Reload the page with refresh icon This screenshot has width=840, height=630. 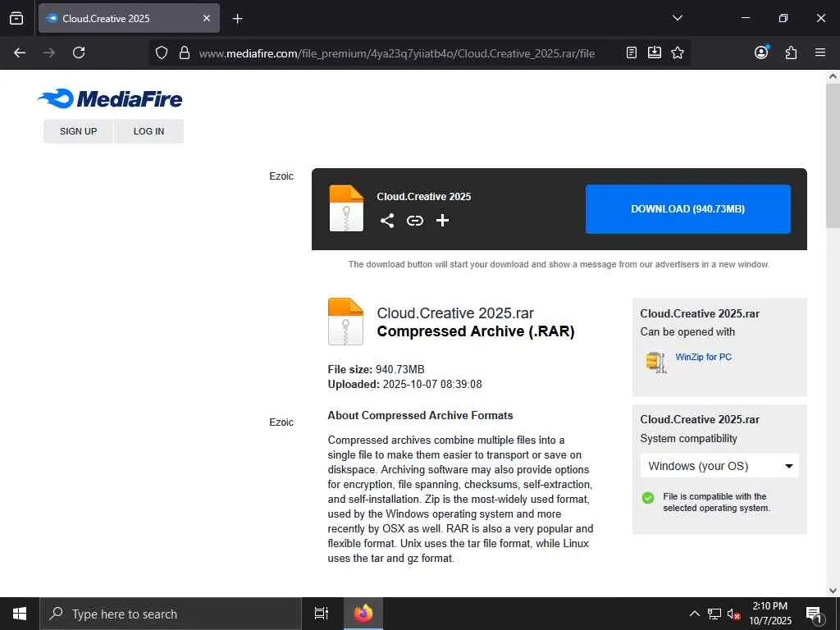click(79, 52)
